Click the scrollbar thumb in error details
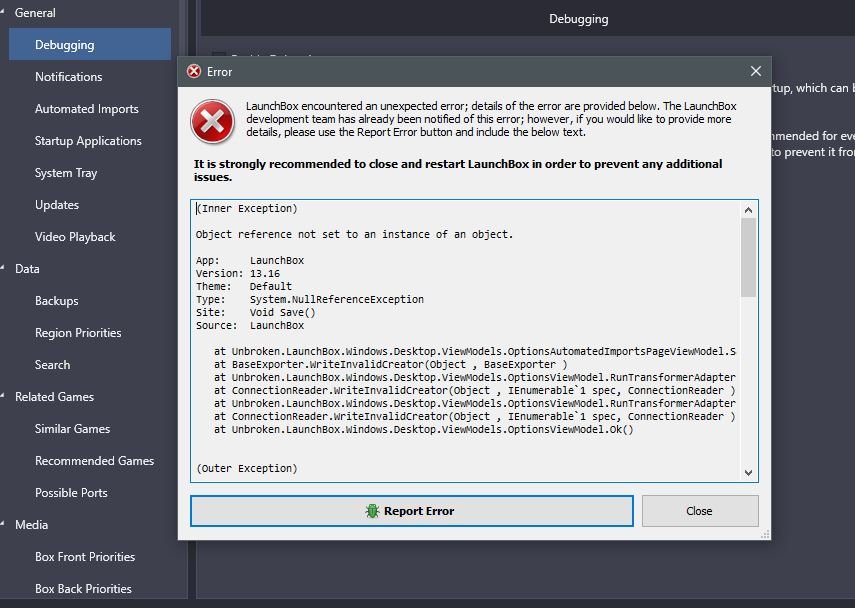This screenshot has width=855, height=608. click(748, 257)
